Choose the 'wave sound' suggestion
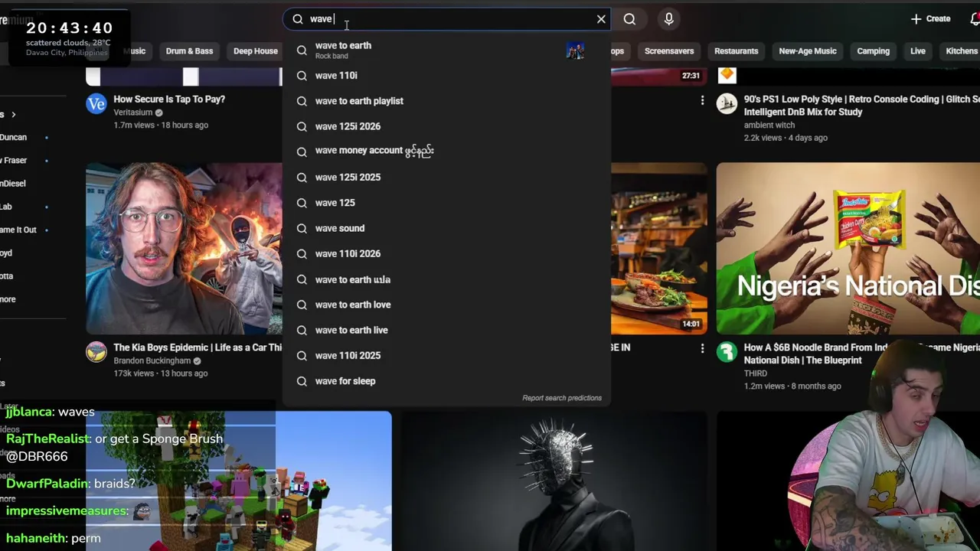 (446, 228)
